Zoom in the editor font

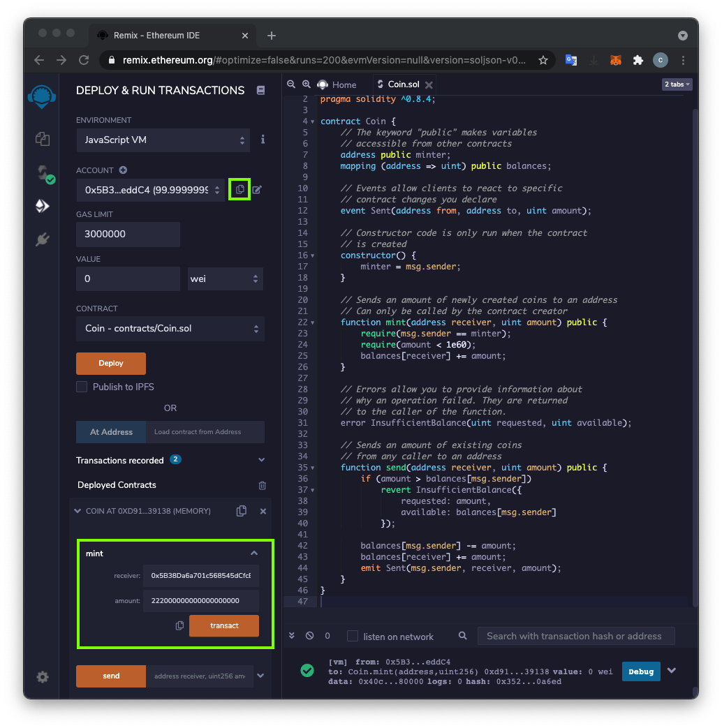pos(306,84)
